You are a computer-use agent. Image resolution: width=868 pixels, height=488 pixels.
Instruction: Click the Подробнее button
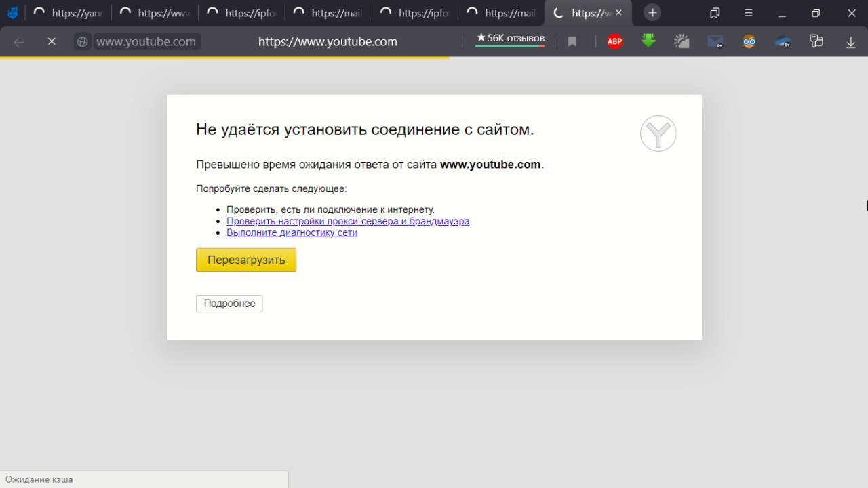click(x=229, y=304)
